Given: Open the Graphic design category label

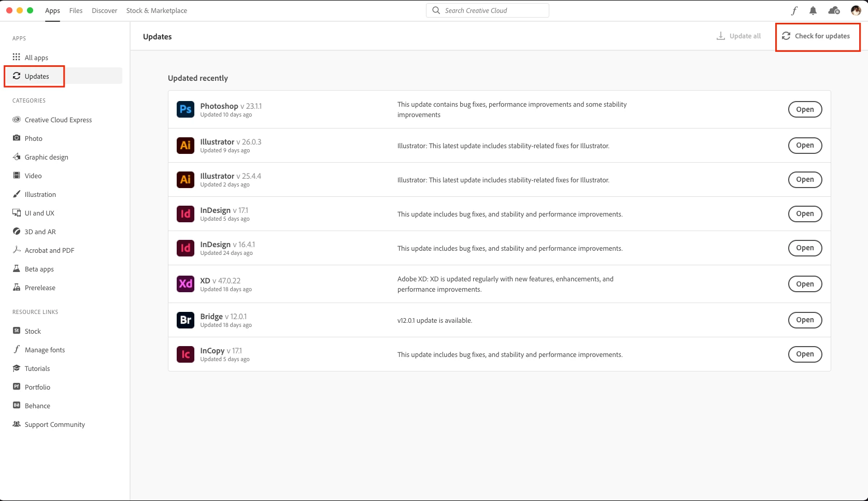Looking at the screenshot, I should point(47,157).
